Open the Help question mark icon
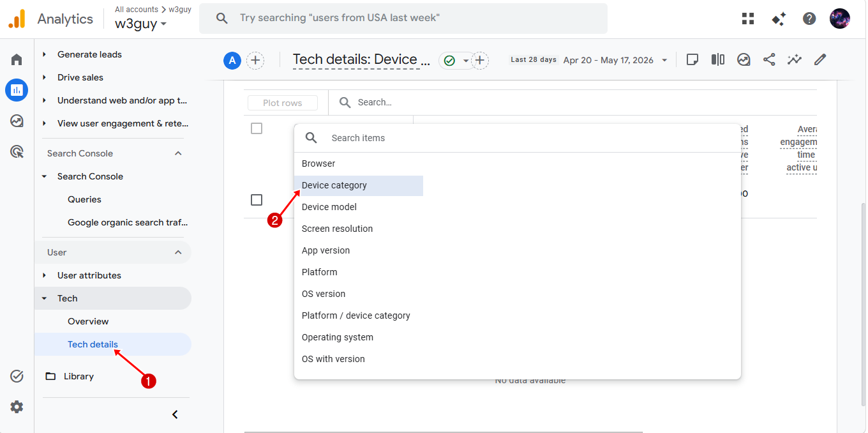 (809, 19)
